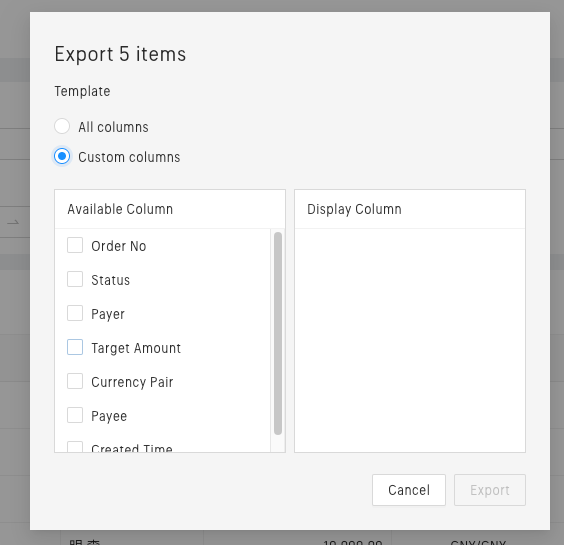Image resolution: width=564 pixels, height=545 pixels.
Task: Click the Template section label
Action: [x=82, y=91]
